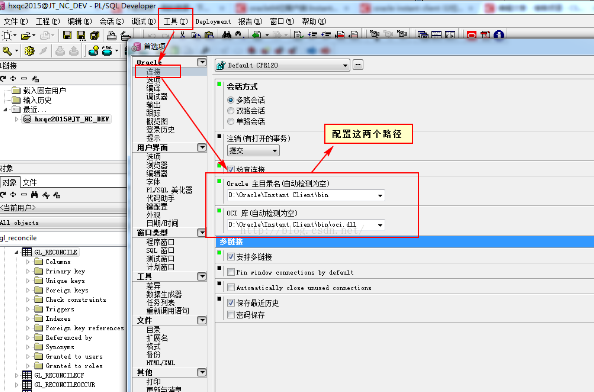Click the refresh icon in the object browser toolbar
Image resolution: width=594 pixels, height=392 pixels.
[x=3, y=195]
